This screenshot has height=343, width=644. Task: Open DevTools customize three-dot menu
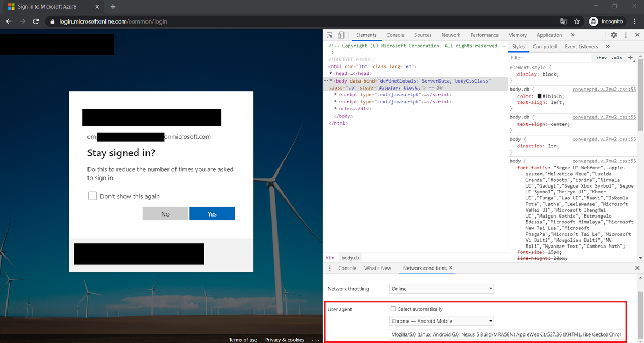click(625, 35)
